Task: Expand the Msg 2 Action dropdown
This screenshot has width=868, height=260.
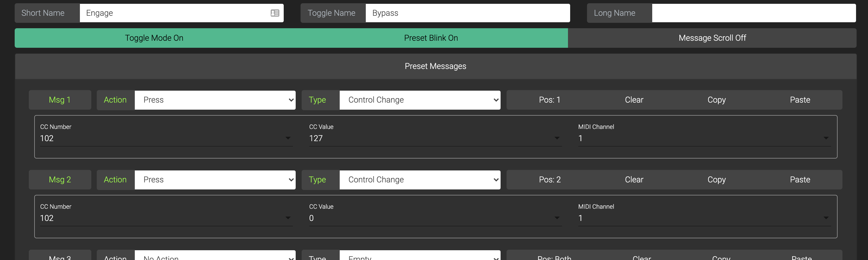Action: [x=215, y=180]
